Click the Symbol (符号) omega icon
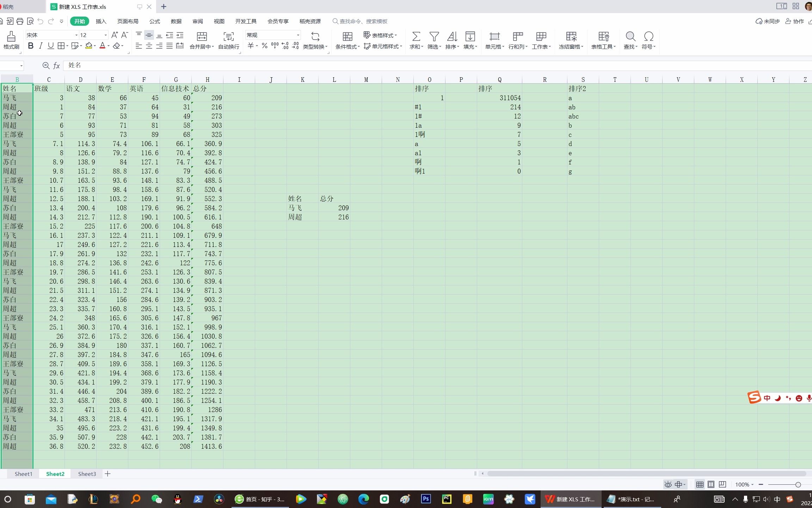The width and height of the screenshot is (812, 508). point(648,37)
